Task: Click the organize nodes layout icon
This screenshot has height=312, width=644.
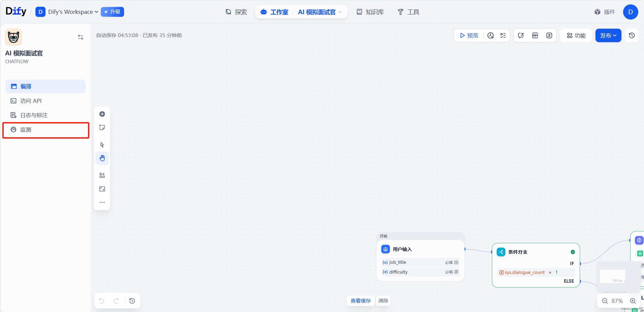Action: pyautogui.click(x=102, y=175)
